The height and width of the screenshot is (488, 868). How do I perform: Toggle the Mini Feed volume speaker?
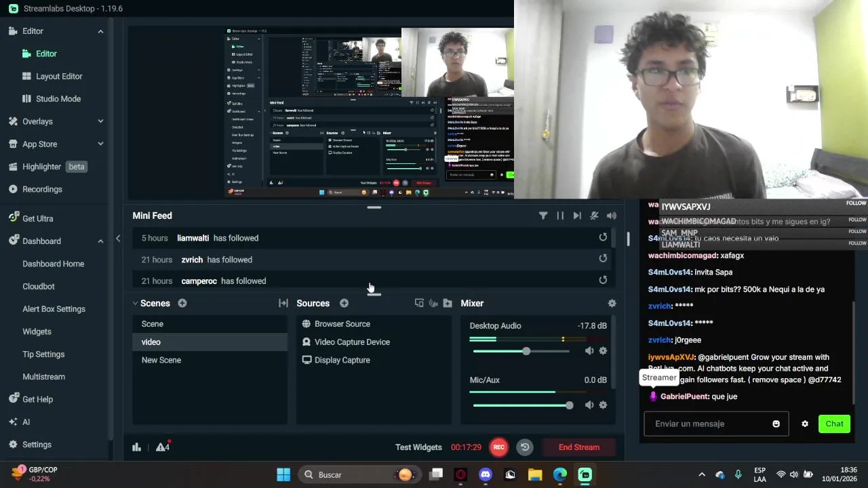612,216
